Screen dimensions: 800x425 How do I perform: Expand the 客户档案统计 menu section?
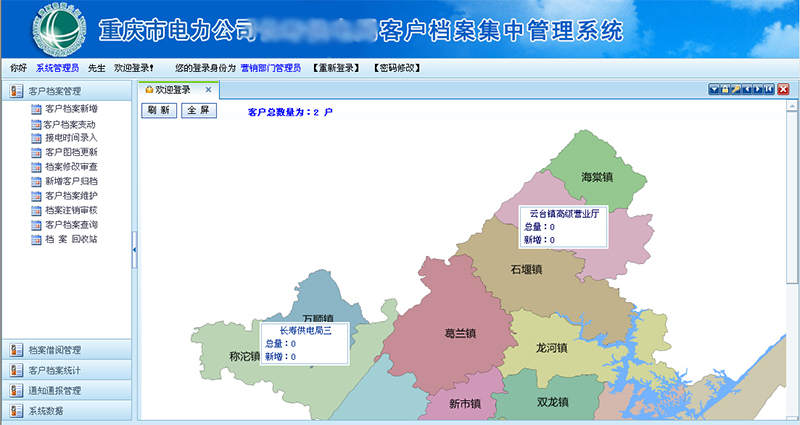(67, 370)
